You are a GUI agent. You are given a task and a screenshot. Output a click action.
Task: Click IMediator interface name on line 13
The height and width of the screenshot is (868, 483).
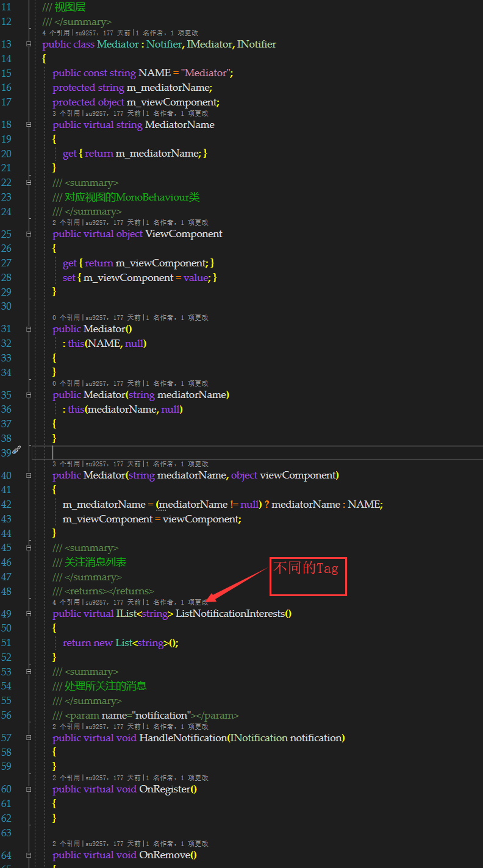(209, 44)
